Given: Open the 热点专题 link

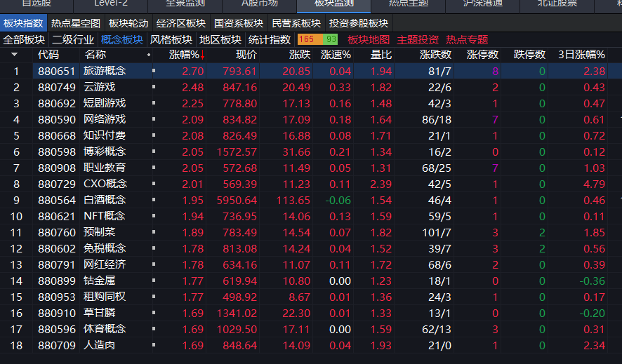Looking at the screenshot, I should click(x=467, y=39).
